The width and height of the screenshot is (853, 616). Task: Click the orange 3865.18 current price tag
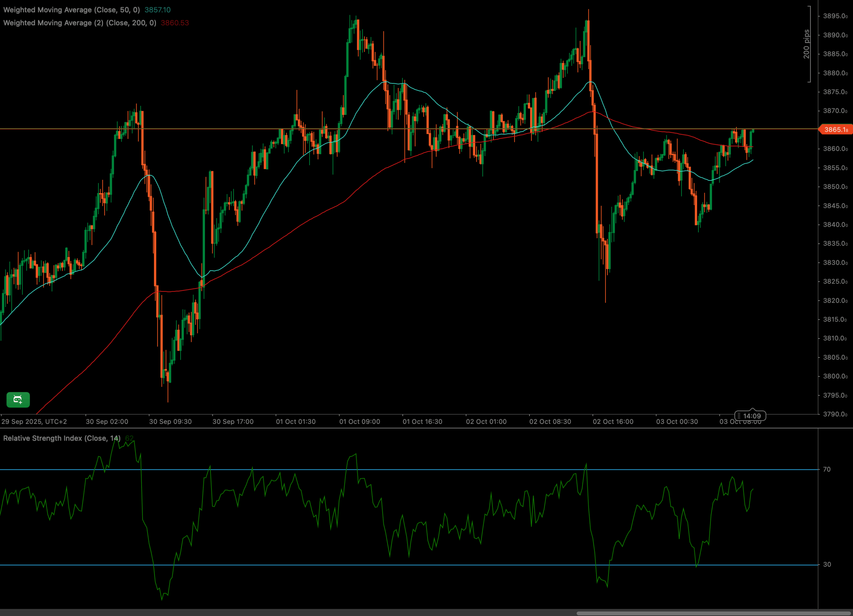(835, 130)
